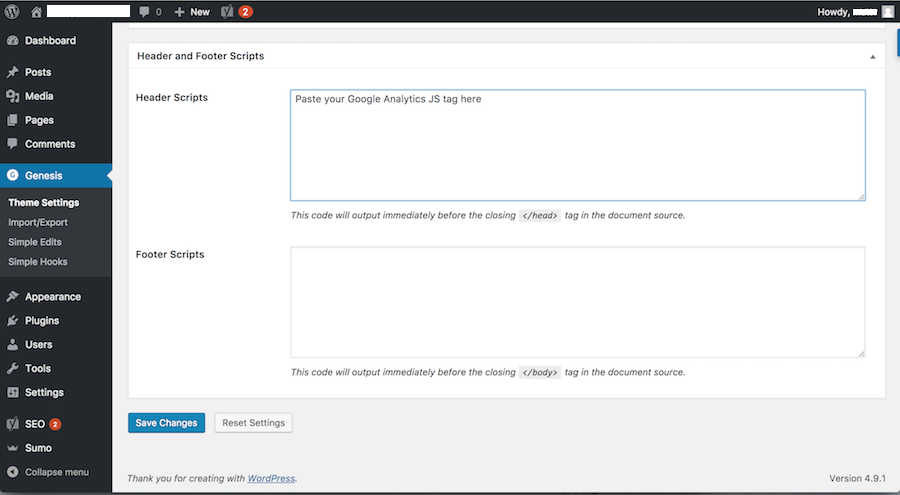Grab Footer Scripts textarea resize handle
The height and width of the screenshot is (495, 900).
pos(862,354)
